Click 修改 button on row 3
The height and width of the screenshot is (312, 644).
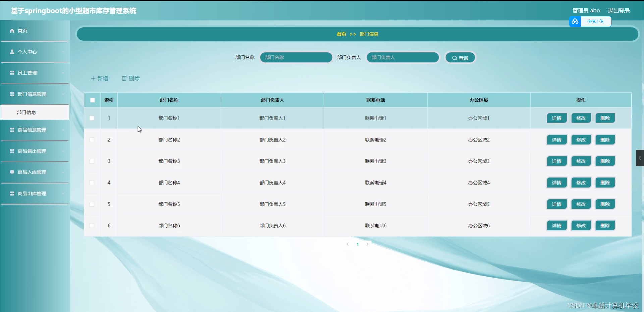(581, 161)
